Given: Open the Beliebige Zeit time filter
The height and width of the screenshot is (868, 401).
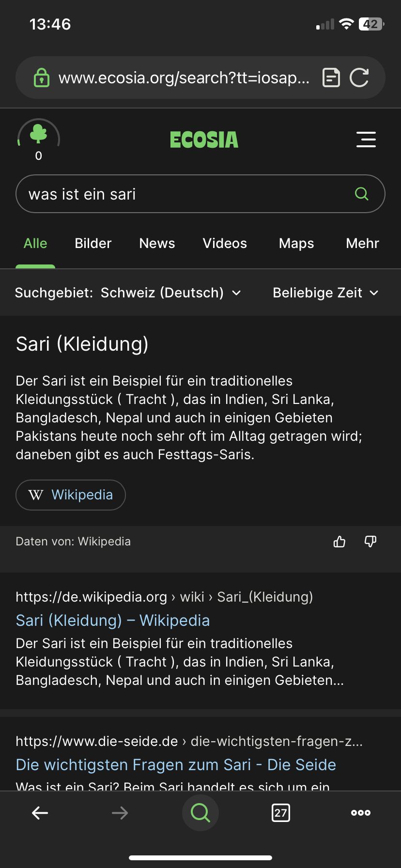Looking at the screenshot, I should click(x=325, y=293).
